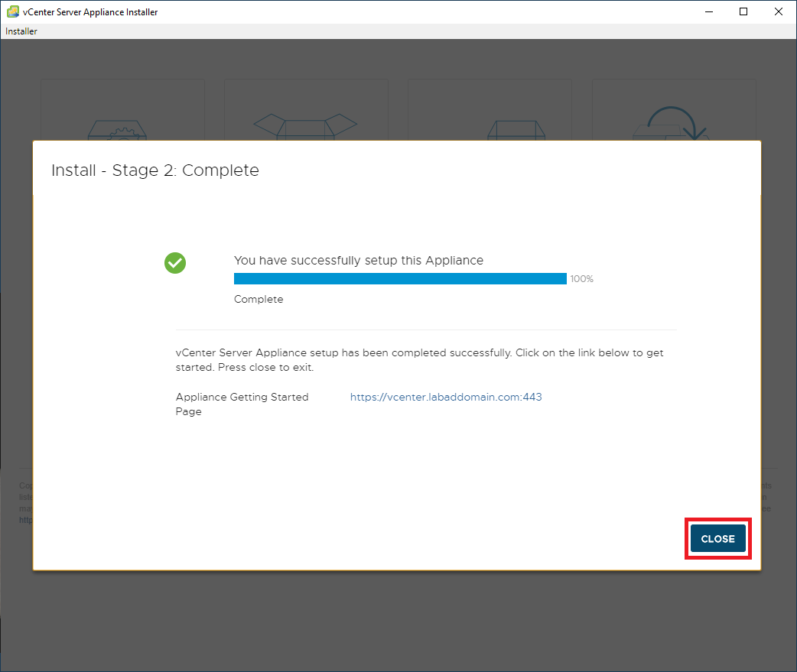Click the blue setup progress bar
This screenshot has height=672, width=797.
[400, 279]
